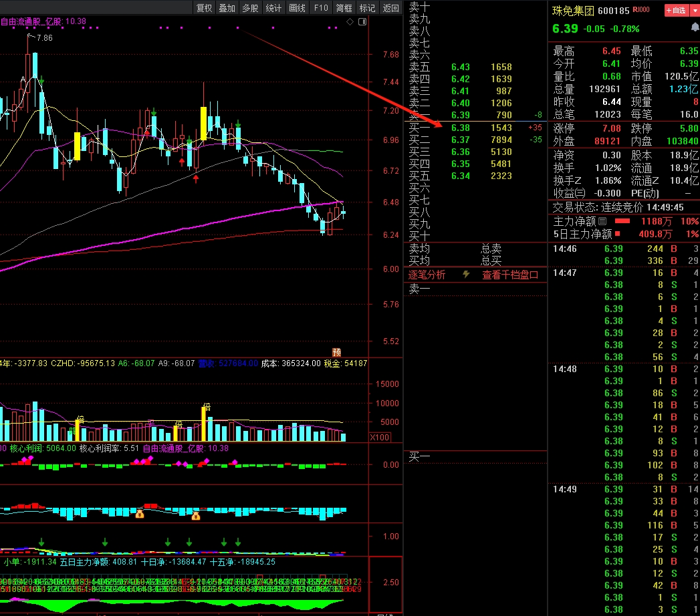Click the 自由流通股_亿股: 10.38 label at chart top
The height and width of the screenshot is (616, 700).
[43, 21]
